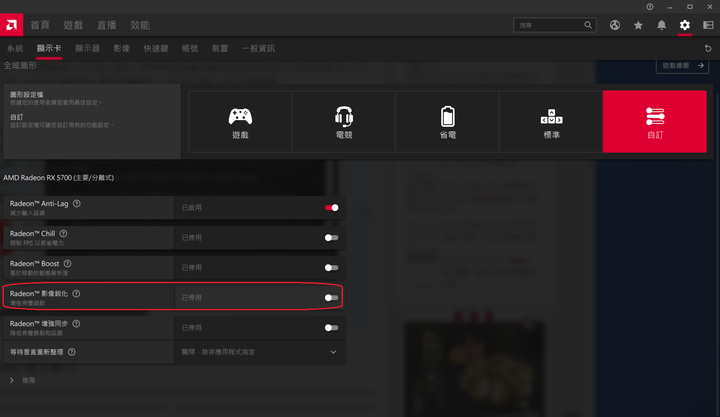Enable the Radeon 增強同步 toggle
720x417 pixels.
(332, 327)
